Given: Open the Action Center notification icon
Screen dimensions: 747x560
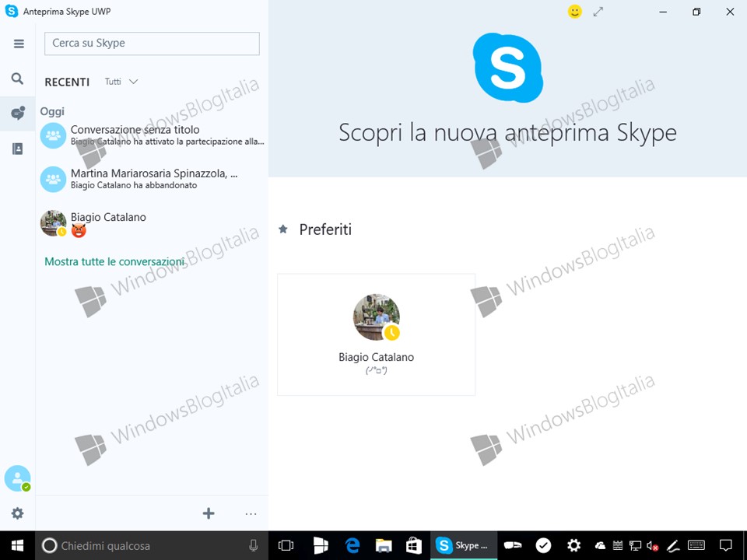Looking at the screenshot, I should click(725, 546).
